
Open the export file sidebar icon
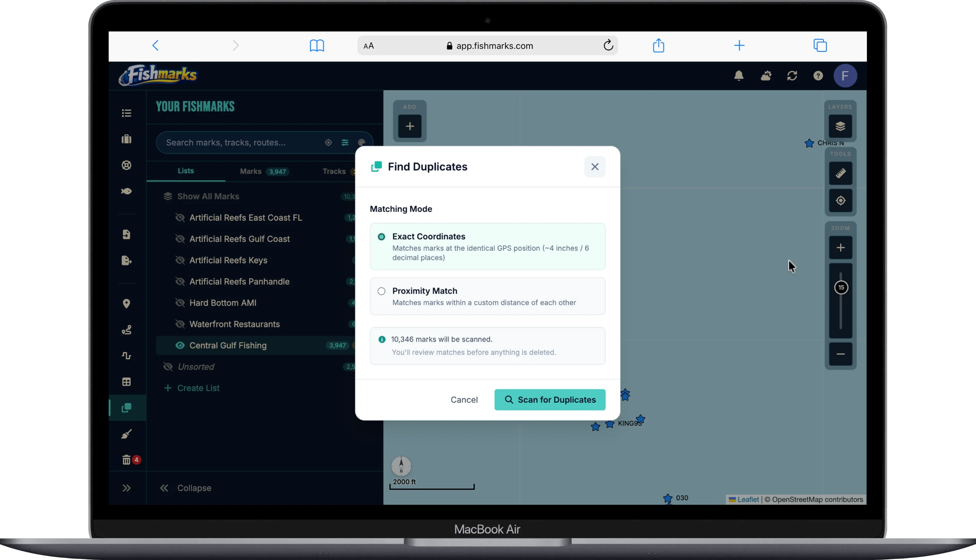[x=126, y=260]
